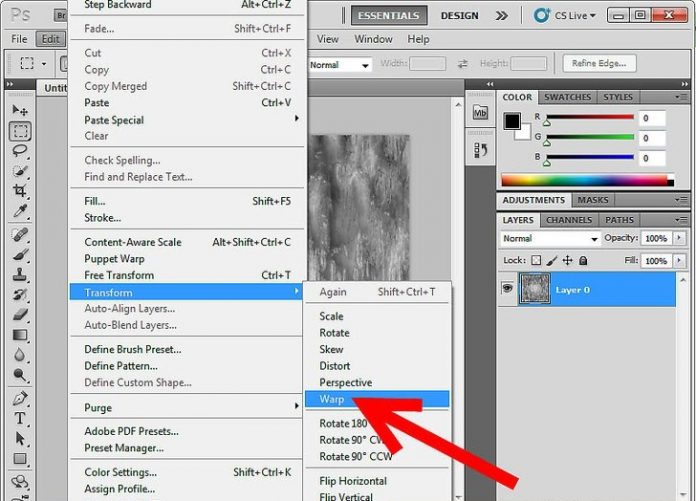Viewport: 696px width, 501px height.
Task: Select the Clone Stamp tool
Action: (20, 275)
